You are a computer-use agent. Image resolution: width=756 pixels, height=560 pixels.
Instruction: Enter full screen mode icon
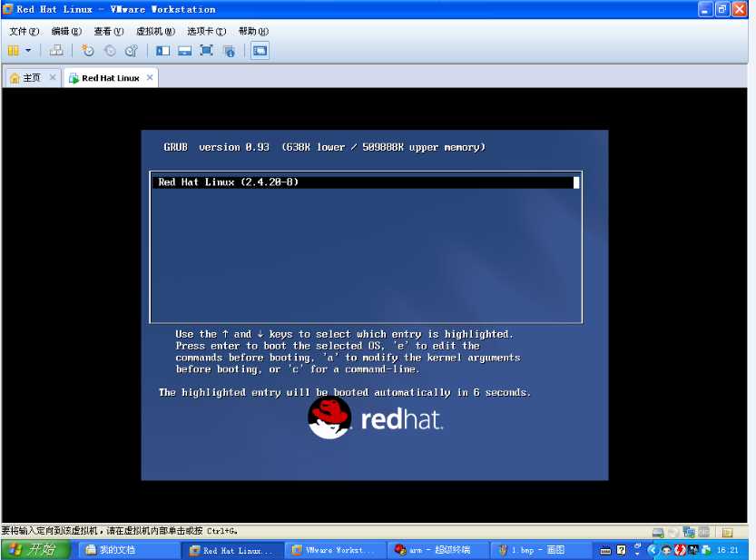pyautogui.click(x=206, y=51)
